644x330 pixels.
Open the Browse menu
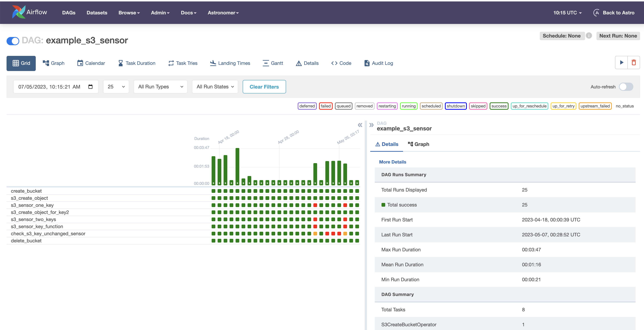coord(129,13)
